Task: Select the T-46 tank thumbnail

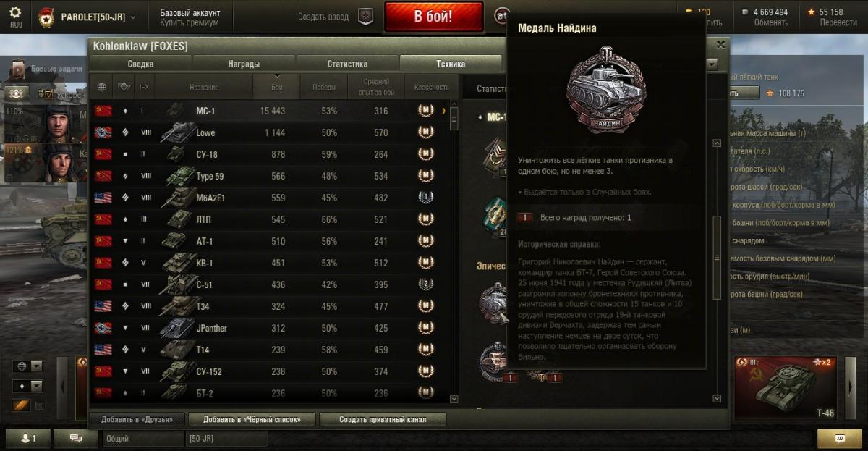Action: pyautogui.click(x=786, y=388)
